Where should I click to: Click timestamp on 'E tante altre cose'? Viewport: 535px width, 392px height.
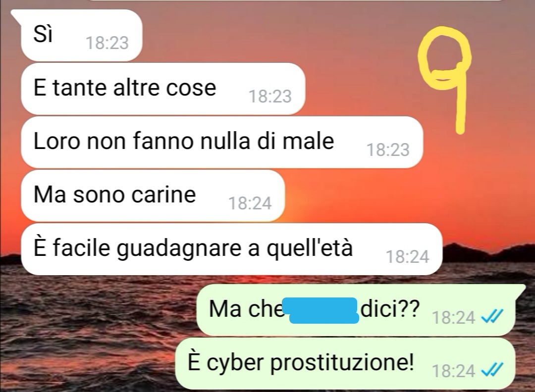click(270, 97)
